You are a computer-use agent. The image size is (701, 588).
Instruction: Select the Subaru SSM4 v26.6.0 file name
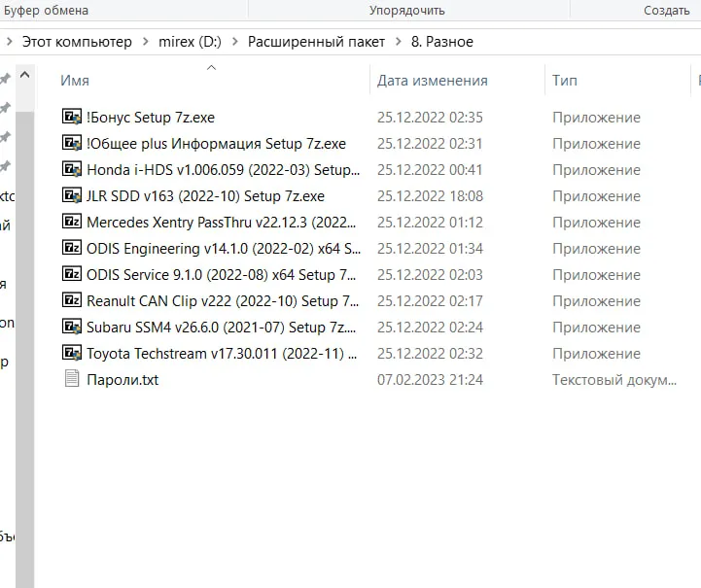click(222, 328)
